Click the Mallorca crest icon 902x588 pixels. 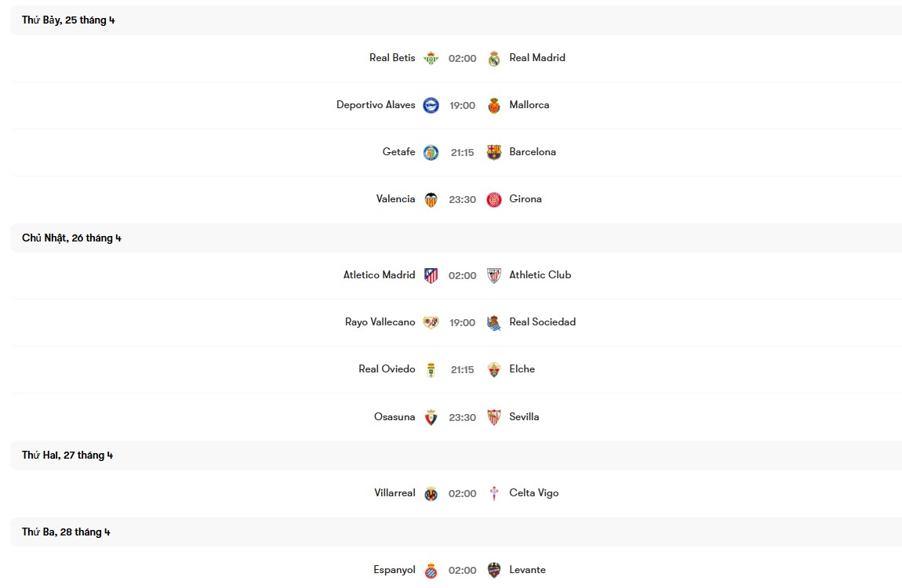pyautogui.click(x=493, y=105)
